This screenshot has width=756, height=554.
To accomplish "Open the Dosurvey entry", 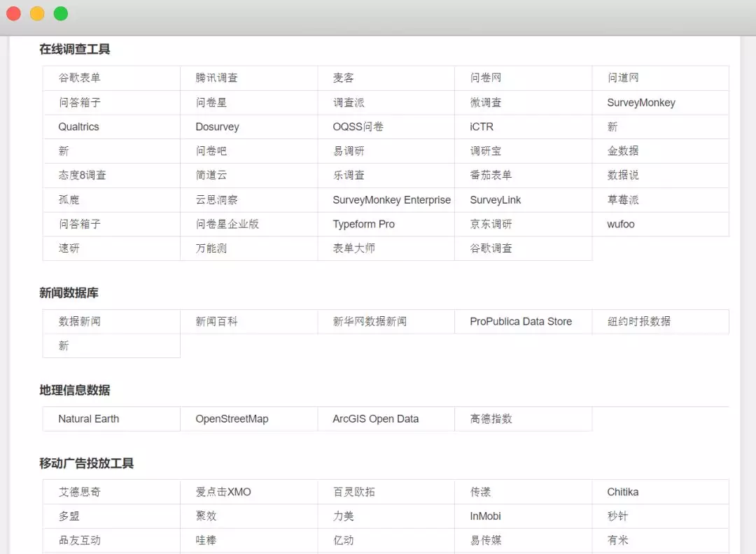I will [x=217, y=127].
